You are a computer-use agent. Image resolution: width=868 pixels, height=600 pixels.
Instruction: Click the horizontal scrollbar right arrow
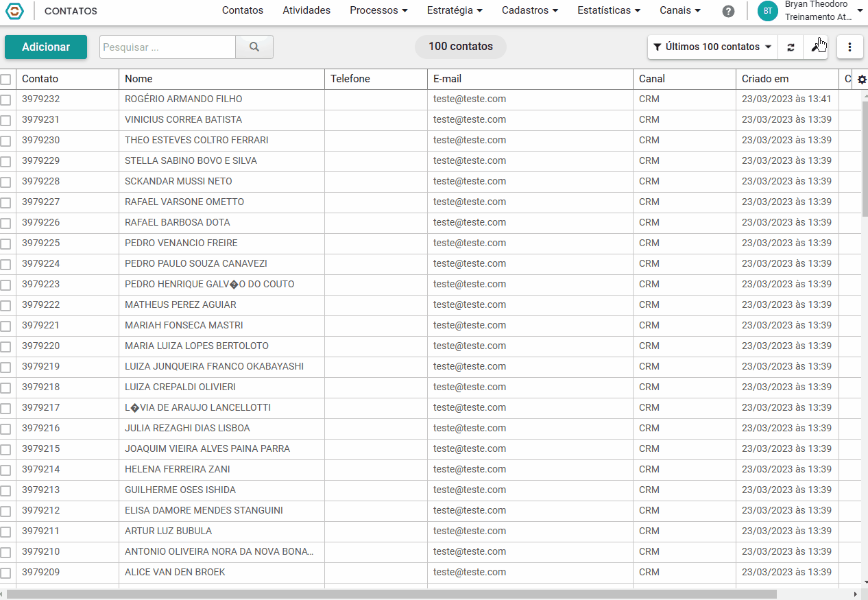pyautogui.click(x=855, y=595)
